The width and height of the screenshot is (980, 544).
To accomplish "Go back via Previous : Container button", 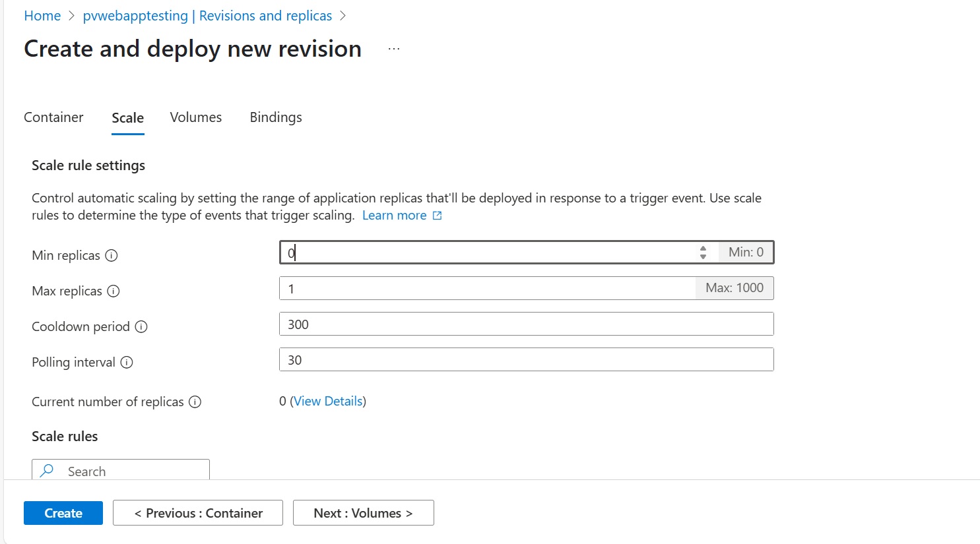I will pos(198,513).
